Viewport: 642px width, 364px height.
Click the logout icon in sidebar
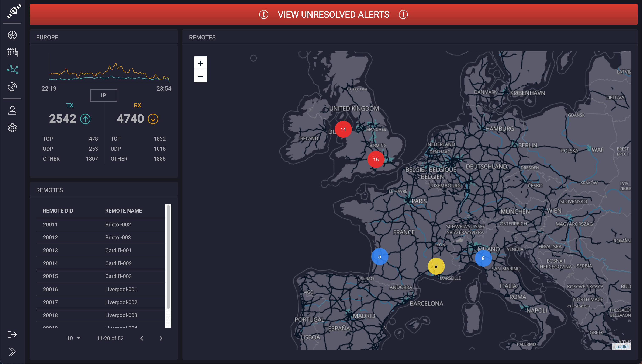tap(12, 335)
